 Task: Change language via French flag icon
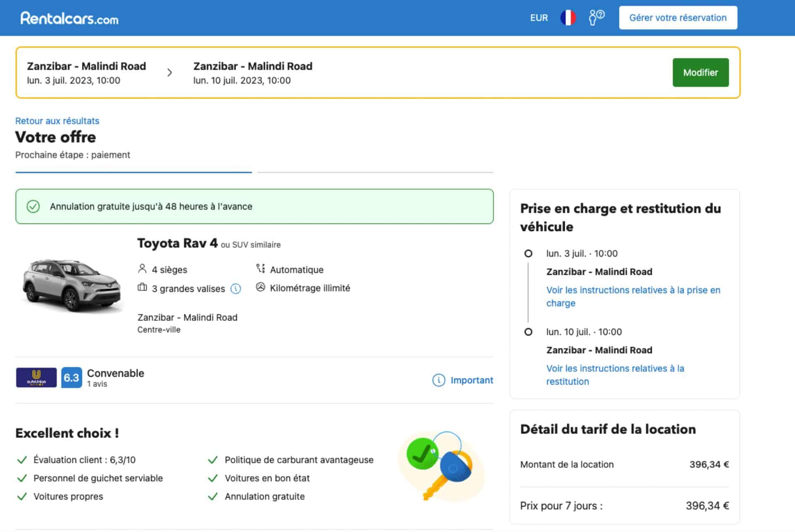click(x=568, y=18)
